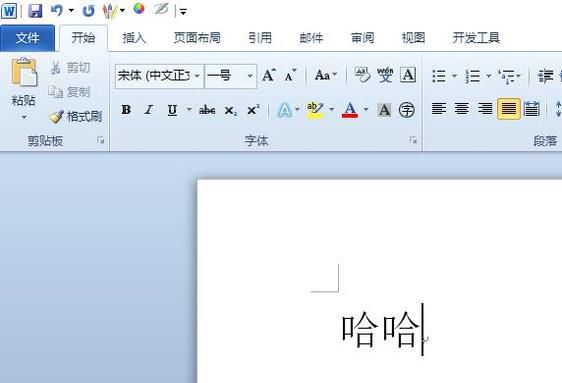Toggle character shading gray A icon
562x383 pixels.
click(x=384, y=110)
